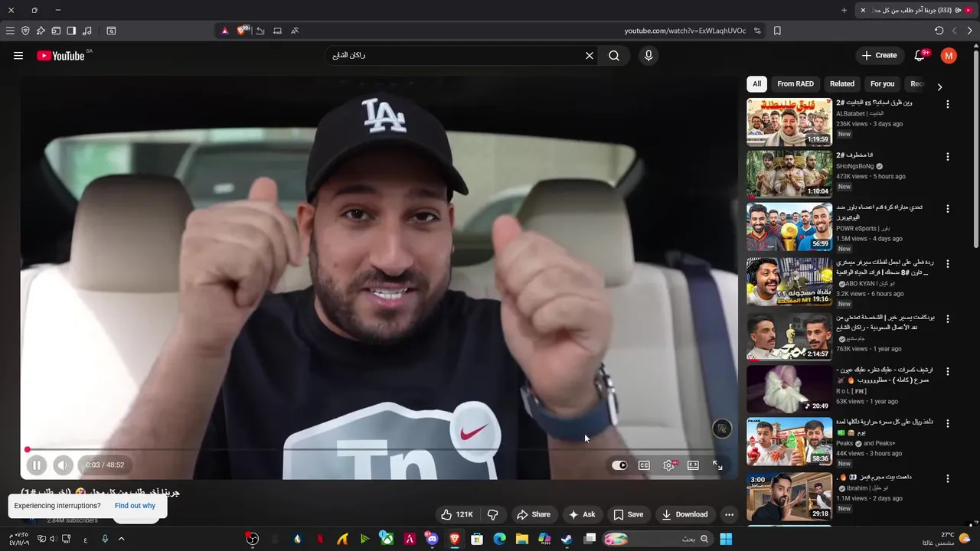Click the Find out why link
The width and height of the screenshot is (980, 551).
point(135,506)
